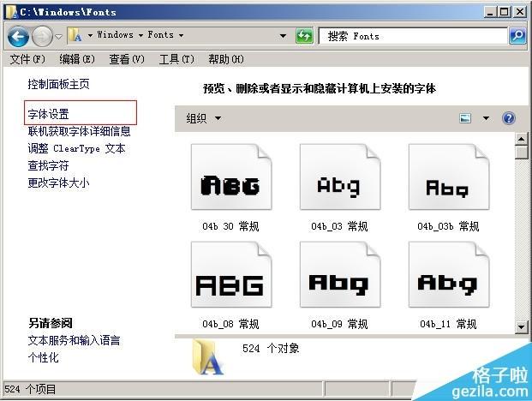The width and height of the screenshot is (532, 401).
Task: Select the 04b_03 常规 font thumbnail
Action: 340,177
